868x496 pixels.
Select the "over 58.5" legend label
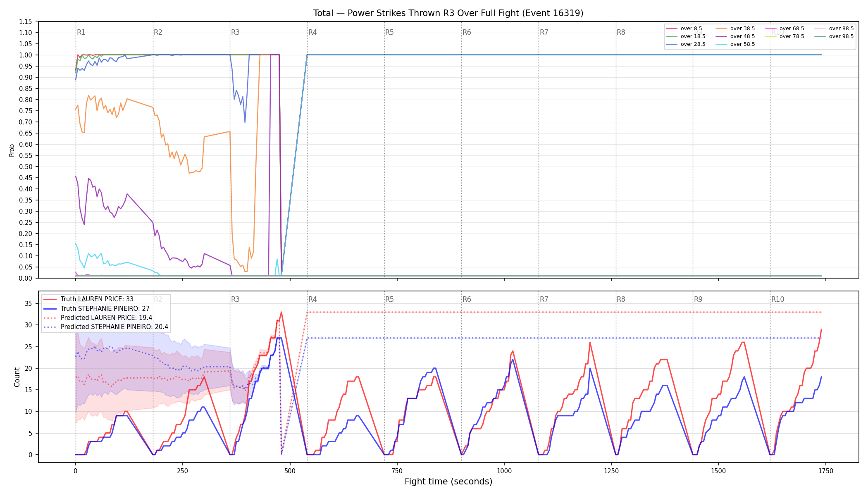[742, 44]
